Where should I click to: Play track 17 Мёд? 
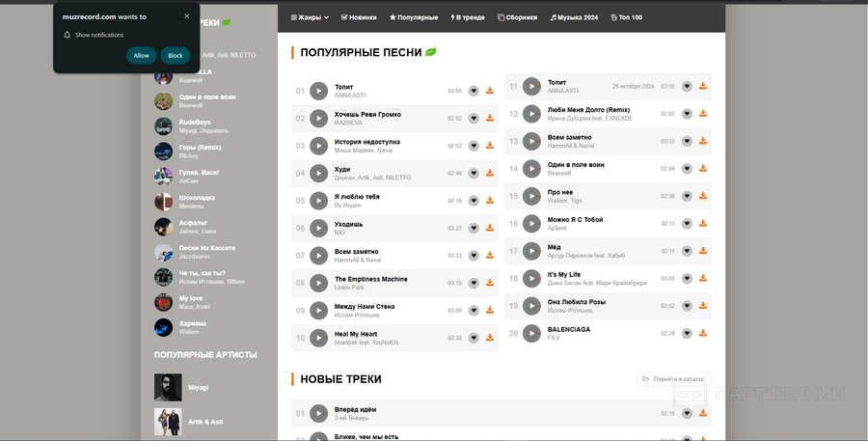pos(532,251)
